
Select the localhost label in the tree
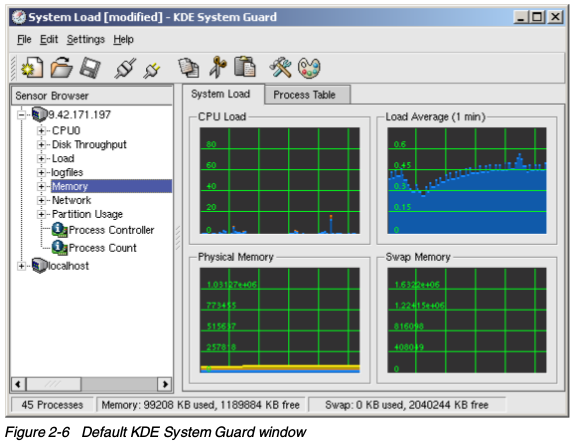click(68, 266)
